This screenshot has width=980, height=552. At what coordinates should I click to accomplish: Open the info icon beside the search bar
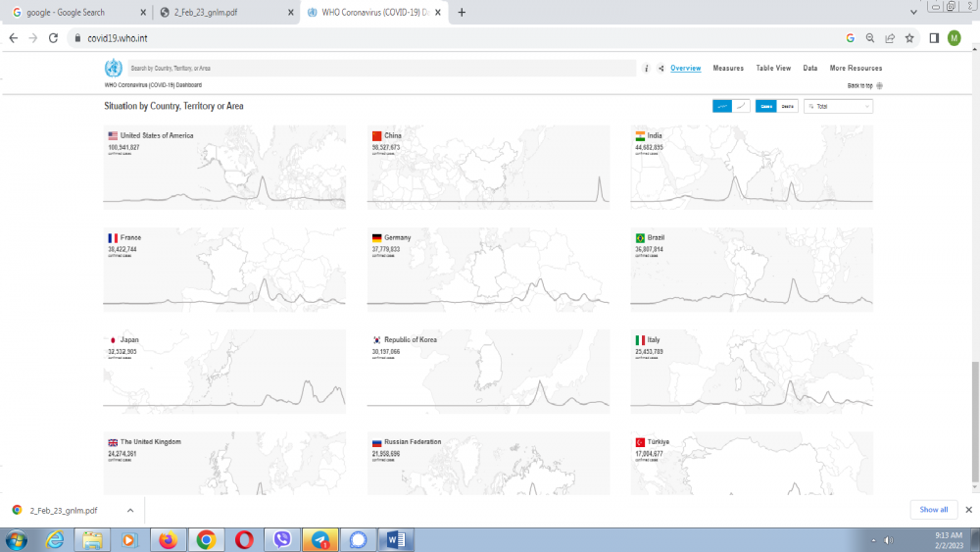[x=646, y=69]
